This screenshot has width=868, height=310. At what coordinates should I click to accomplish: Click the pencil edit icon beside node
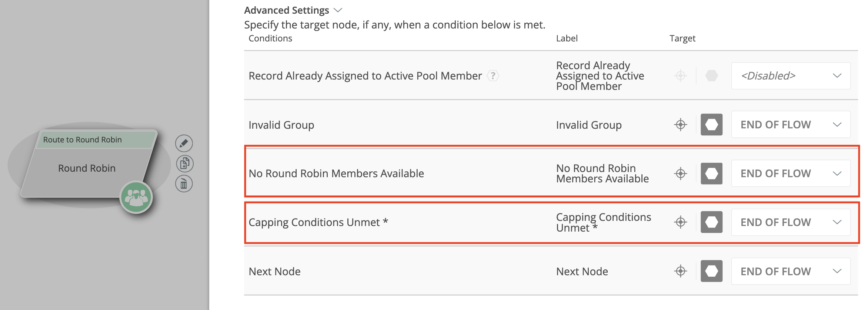tap(184, 144)
